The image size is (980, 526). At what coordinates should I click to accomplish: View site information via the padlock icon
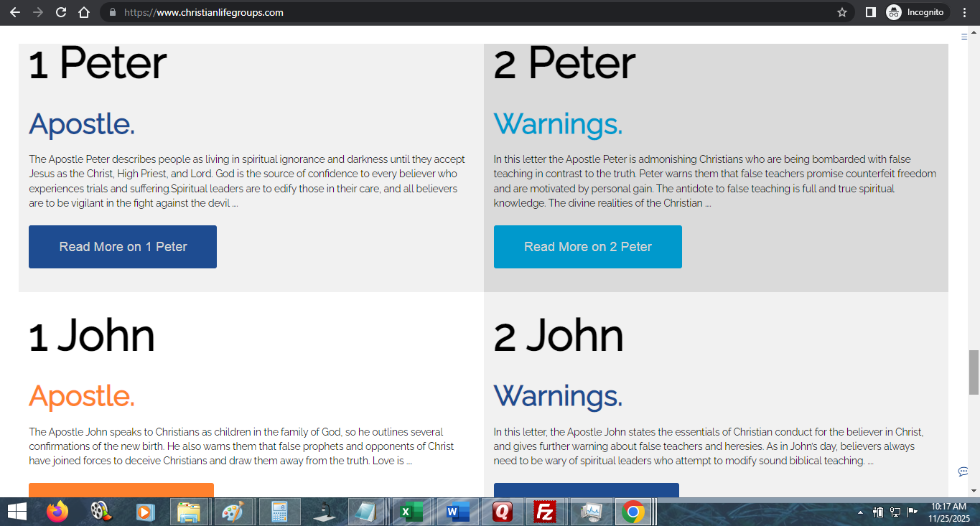coord(112,12)
